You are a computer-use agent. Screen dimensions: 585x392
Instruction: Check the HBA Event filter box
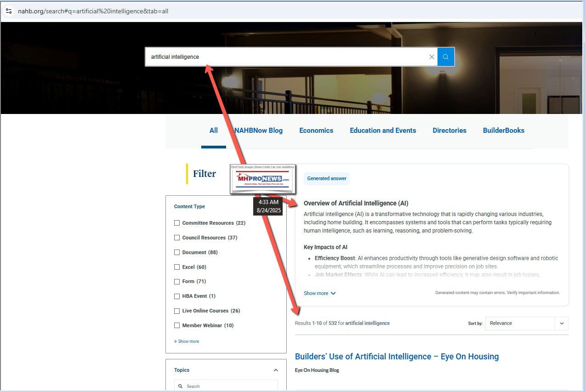[x=177, y=296]
